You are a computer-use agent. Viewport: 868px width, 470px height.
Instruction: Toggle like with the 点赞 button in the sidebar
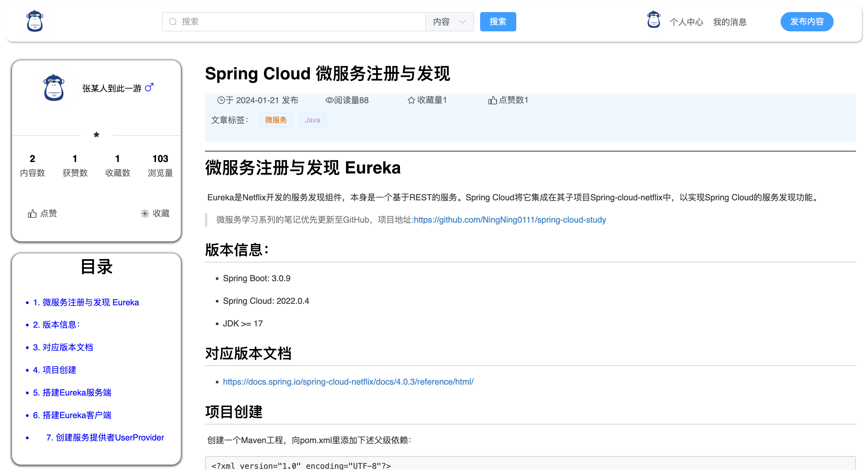(x=42, y=213)
